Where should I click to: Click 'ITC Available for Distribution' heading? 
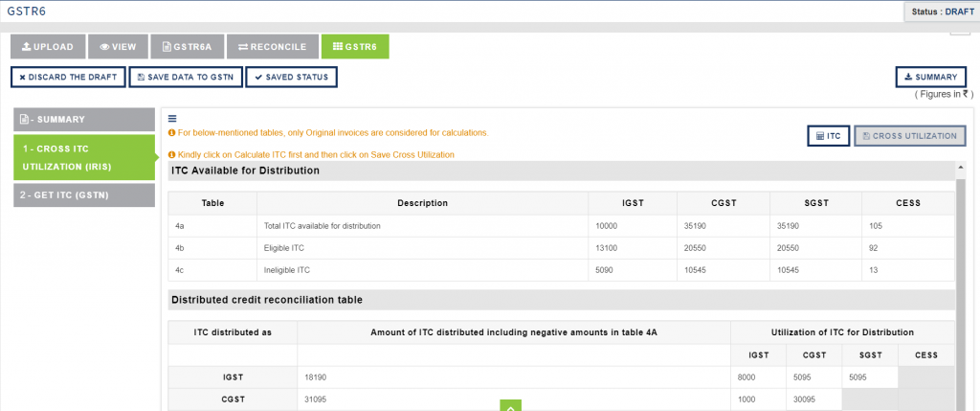click(x=246, y=171)
